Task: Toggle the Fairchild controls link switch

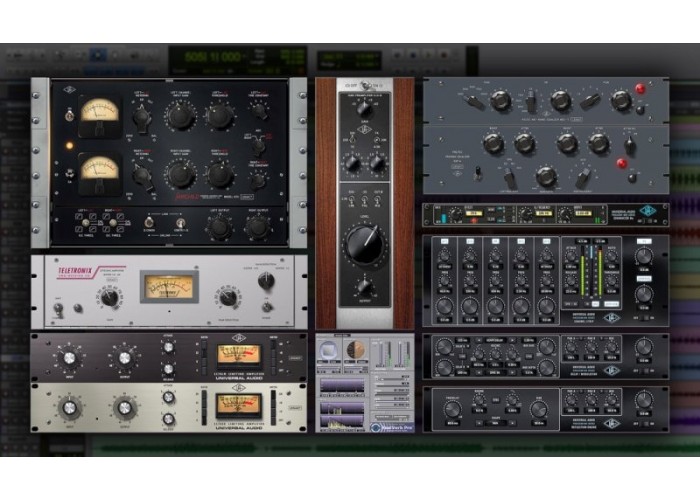Action: (x=181, y=222)
